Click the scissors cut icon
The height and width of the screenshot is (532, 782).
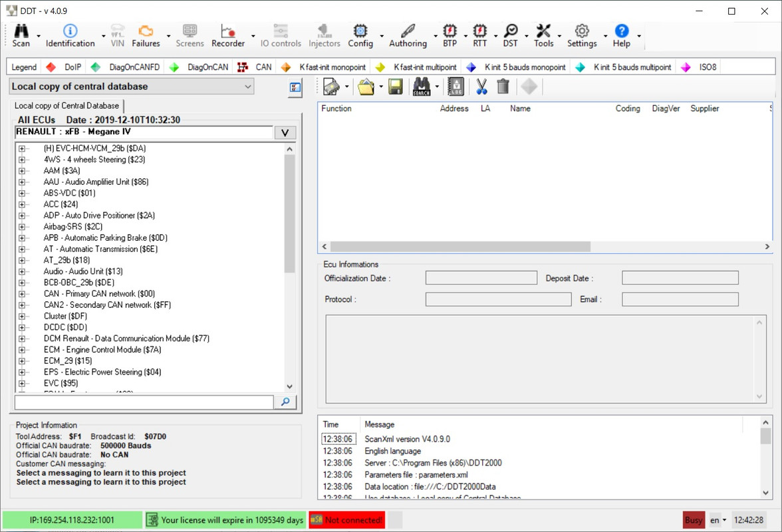[481, 86]
